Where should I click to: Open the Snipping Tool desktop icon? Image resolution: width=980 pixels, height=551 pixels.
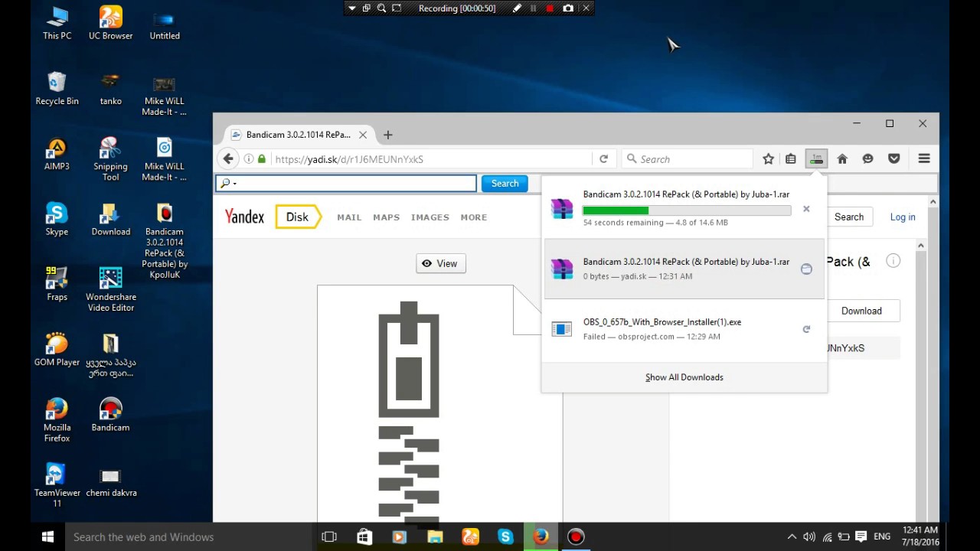point(110,159)
